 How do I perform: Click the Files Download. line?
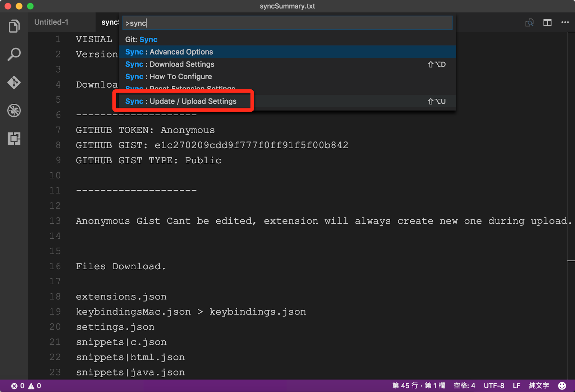pyautogui.click(x=121, y=266)
